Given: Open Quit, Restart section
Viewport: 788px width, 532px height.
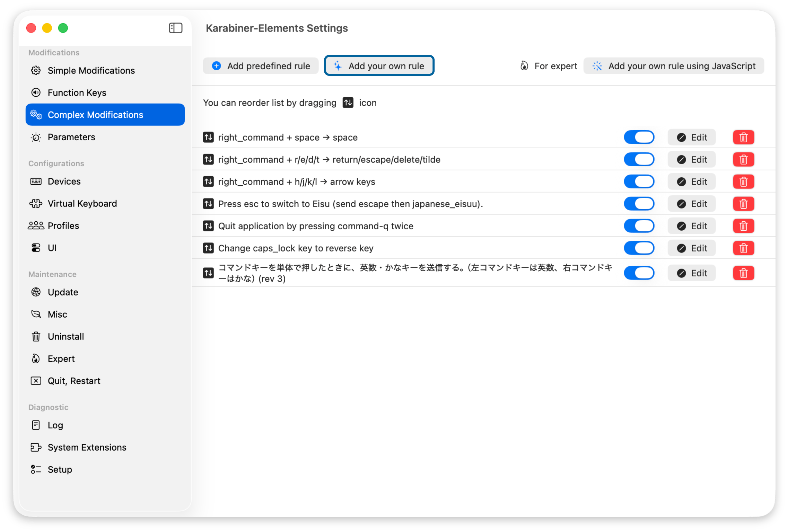Looking at the screenshot, I should (105, 381).
